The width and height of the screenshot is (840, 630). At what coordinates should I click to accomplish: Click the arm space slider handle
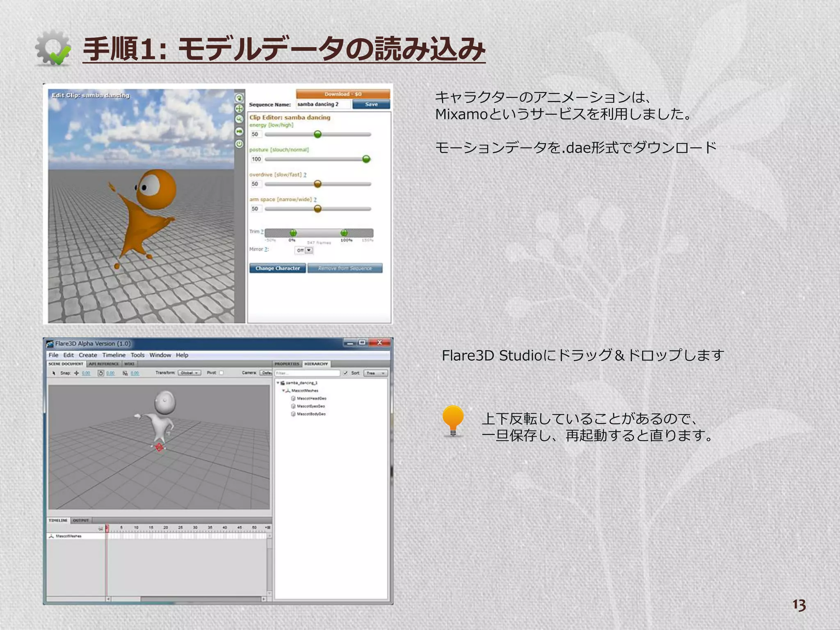pos(317,209)
